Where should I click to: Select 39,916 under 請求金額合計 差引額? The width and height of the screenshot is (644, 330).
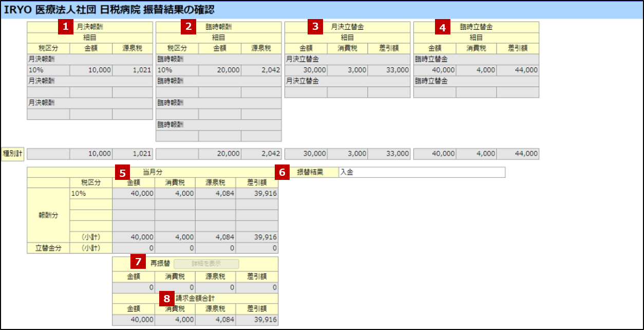pos(265,320)
